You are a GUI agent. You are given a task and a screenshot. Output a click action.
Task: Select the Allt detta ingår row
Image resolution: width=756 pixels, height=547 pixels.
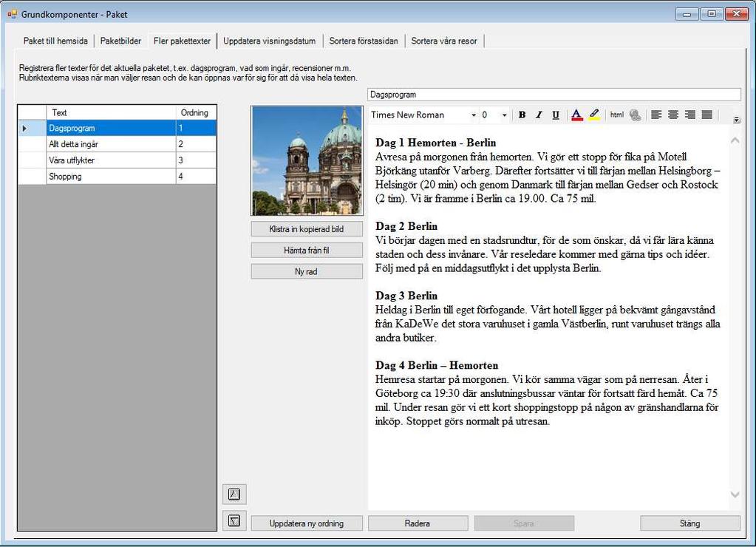pos(118,144)
